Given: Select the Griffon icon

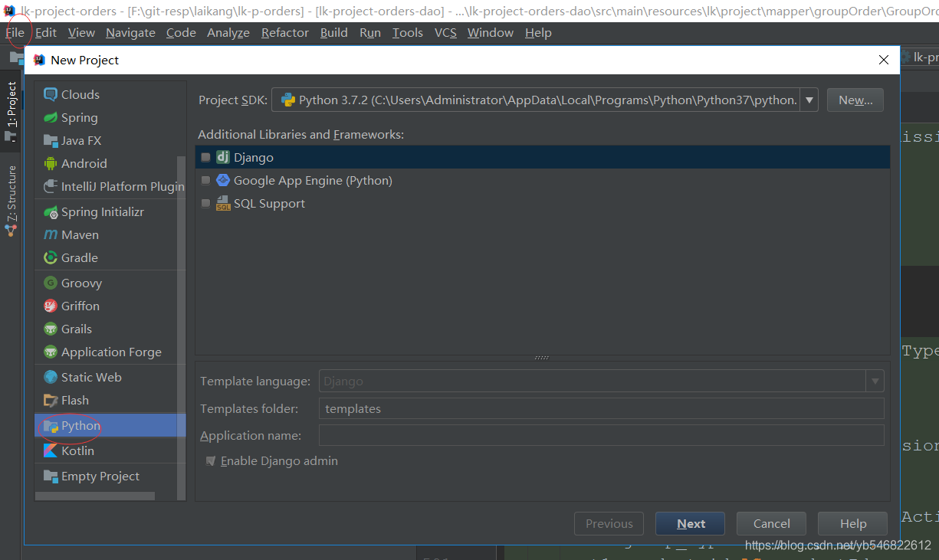Looking at the screenshot, I should [x=51, y=306].
